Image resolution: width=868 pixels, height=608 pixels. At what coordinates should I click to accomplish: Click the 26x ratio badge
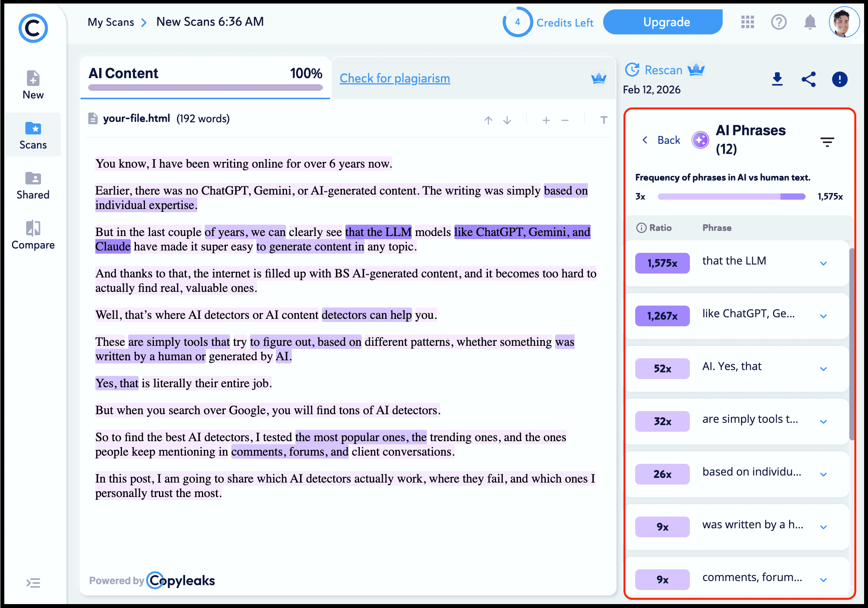pos(663,474)
